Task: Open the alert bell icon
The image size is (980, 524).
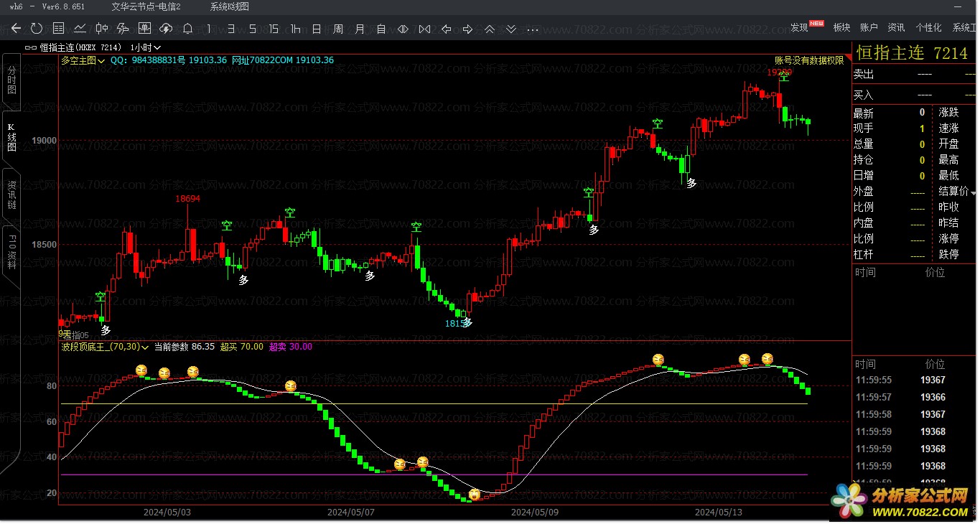Action: [187, 29]
